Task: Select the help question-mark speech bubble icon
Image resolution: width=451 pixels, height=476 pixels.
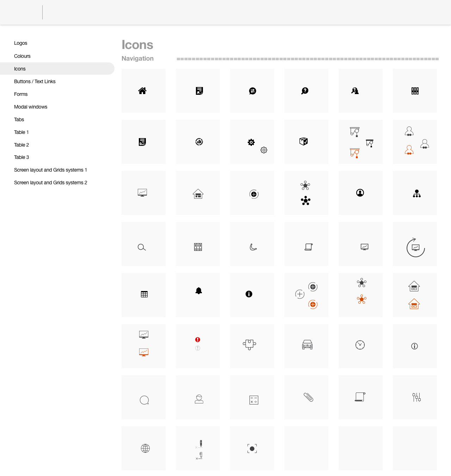Action: point(305,91)
